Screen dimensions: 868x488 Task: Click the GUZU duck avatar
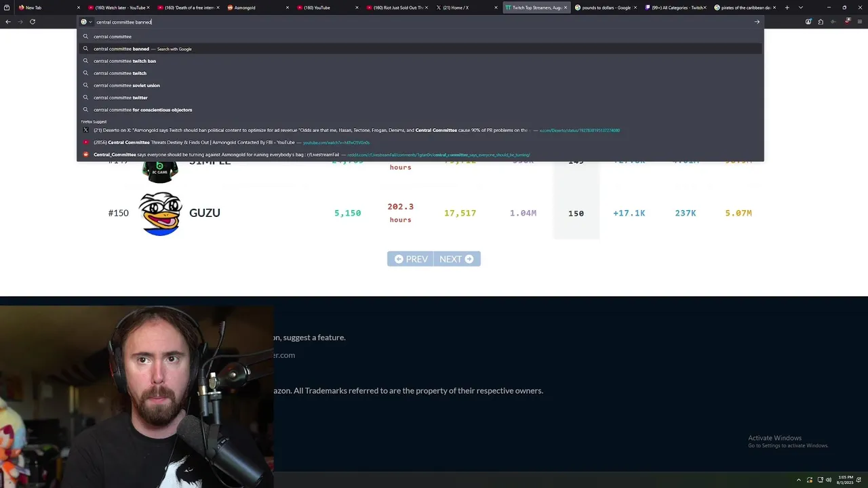(161, 213)
